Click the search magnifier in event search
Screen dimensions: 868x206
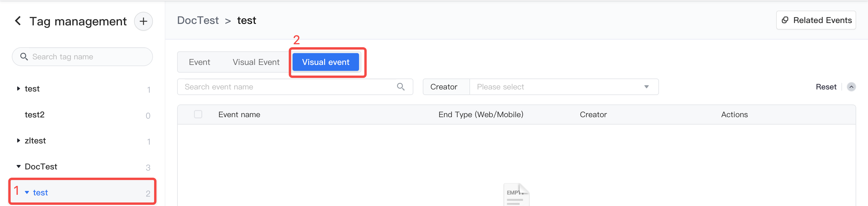tap(401, 87)
